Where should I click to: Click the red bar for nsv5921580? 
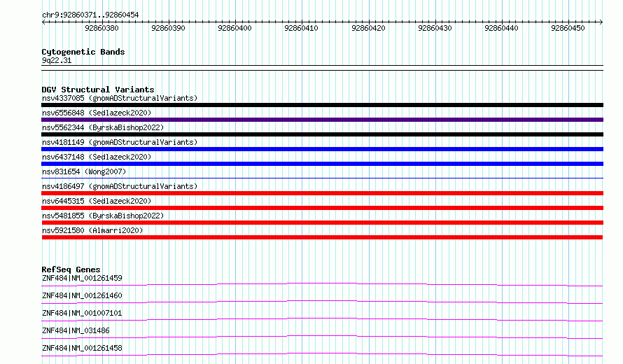(322, 237)
